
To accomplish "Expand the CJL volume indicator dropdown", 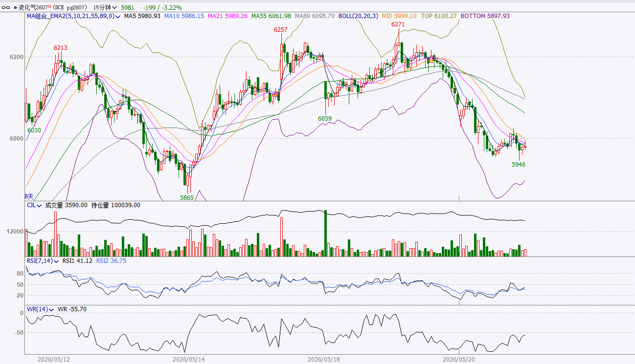I will (x=39, y=205).
